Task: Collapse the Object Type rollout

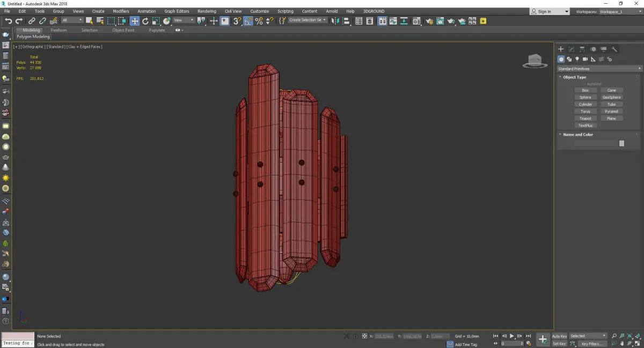Action: (574, 77)
